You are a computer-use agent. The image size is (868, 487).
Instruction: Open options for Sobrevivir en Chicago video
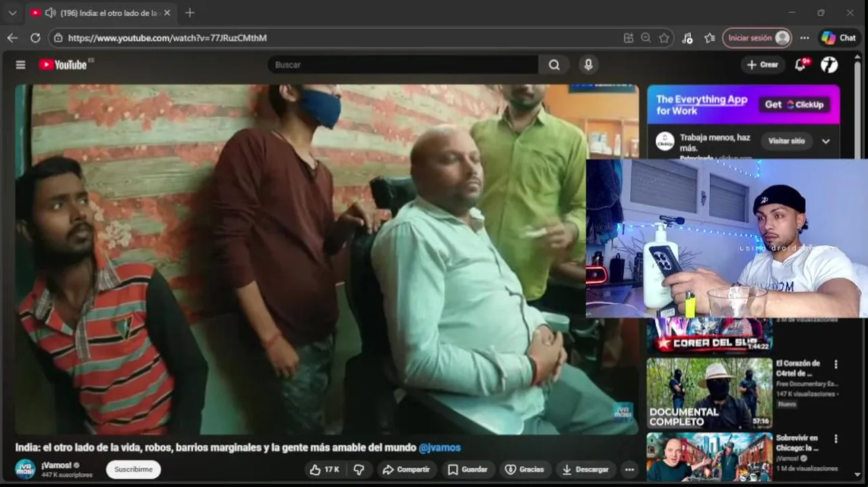836,440
